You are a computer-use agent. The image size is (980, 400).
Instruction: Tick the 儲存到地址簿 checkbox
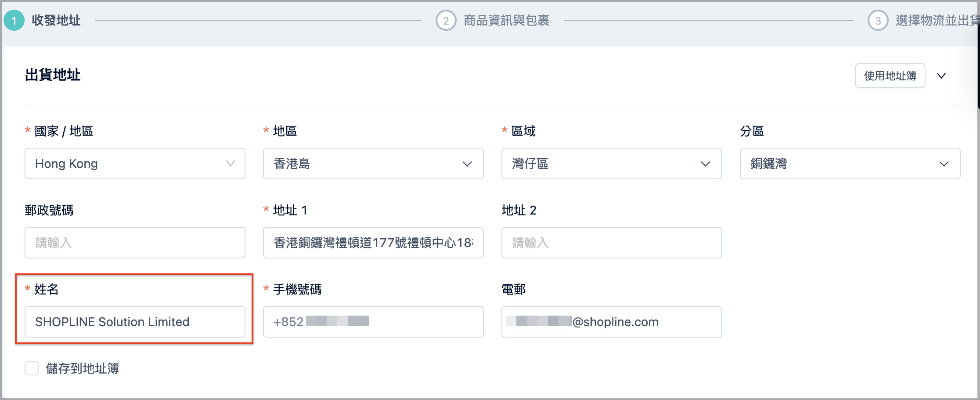pos(32,368)
